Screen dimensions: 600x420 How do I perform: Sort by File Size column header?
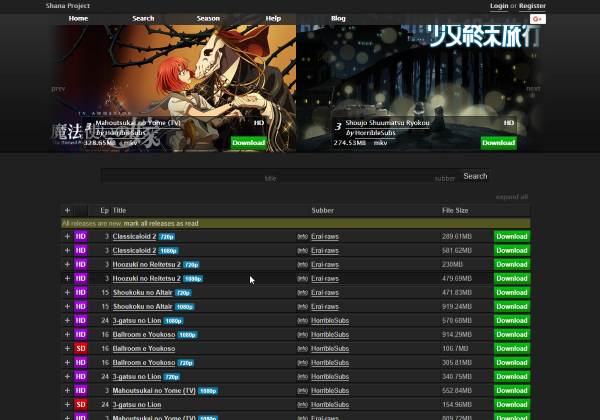[455, 210]
